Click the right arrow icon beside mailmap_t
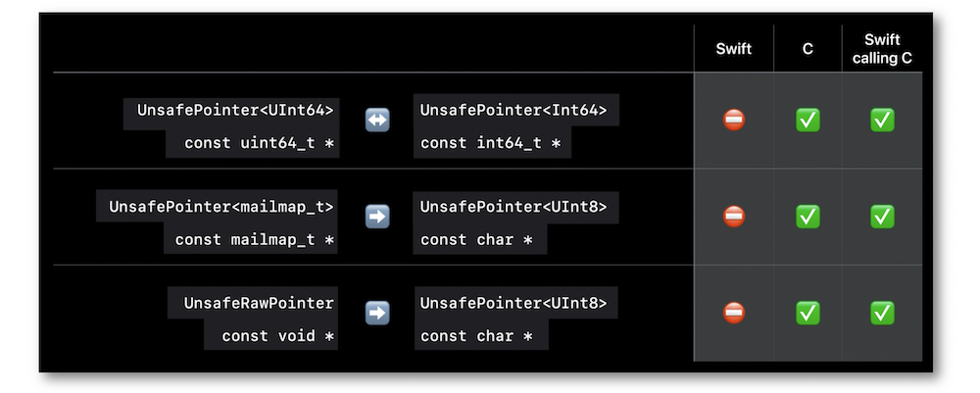Image resolution: width=980 pixels, height=393 pixels. [x=377, y=217]
